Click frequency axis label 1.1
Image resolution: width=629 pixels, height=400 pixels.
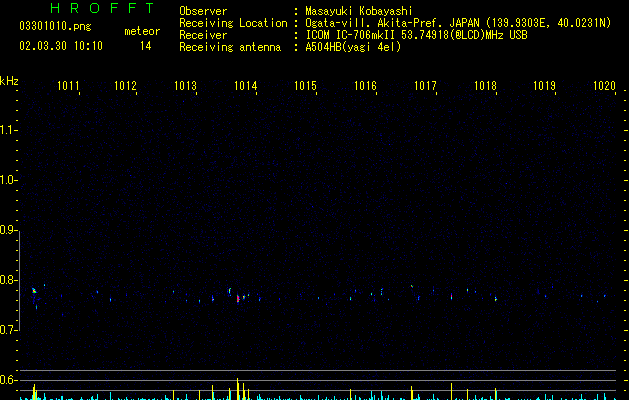[8, 130]
